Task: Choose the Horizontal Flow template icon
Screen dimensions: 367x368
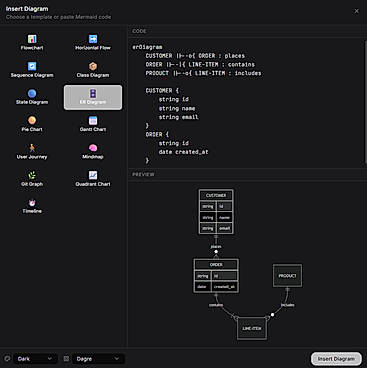Action: tap(93, 39)
